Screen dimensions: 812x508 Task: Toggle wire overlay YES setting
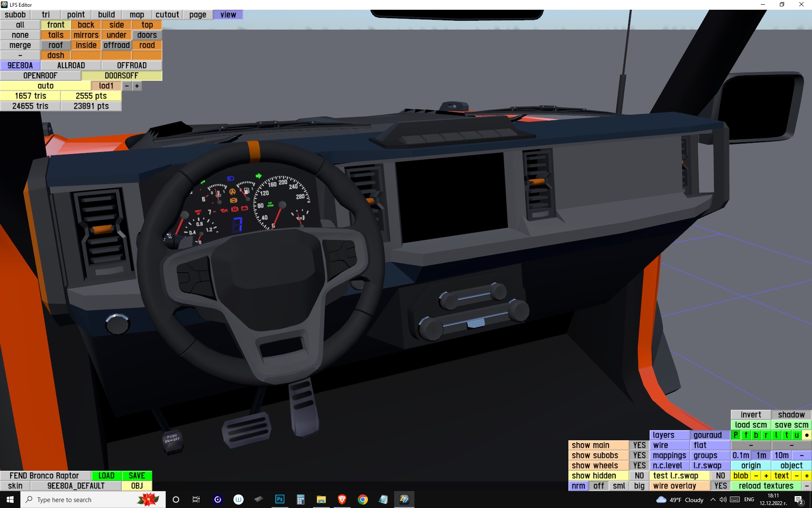720,486
